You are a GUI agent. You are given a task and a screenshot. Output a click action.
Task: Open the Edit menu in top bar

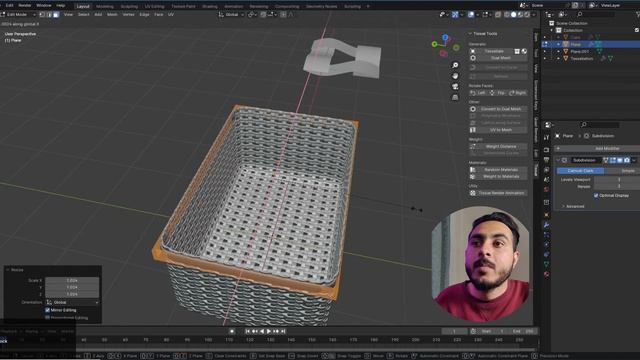coord(9,6)
